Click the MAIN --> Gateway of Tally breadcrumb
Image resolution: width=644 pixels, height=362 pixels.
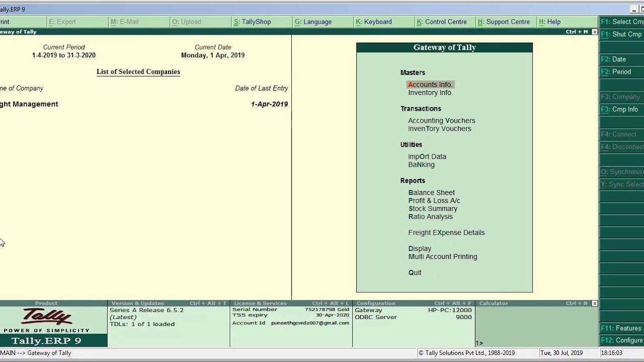(36, 353)
